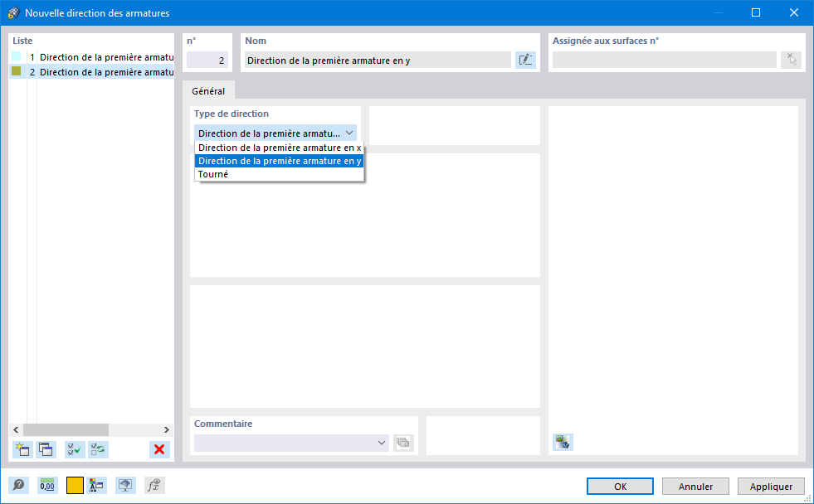Image resolution: width=814 pixels, height=504 pixels.
Task: Click the light cyan swatch of row 1
Action: [16, 56]
